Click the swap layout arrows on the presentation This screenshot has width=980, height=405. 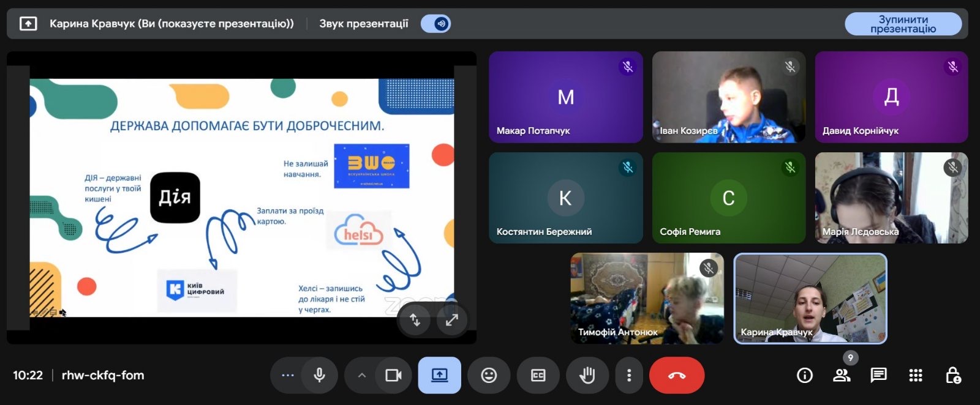pos(415,320)
